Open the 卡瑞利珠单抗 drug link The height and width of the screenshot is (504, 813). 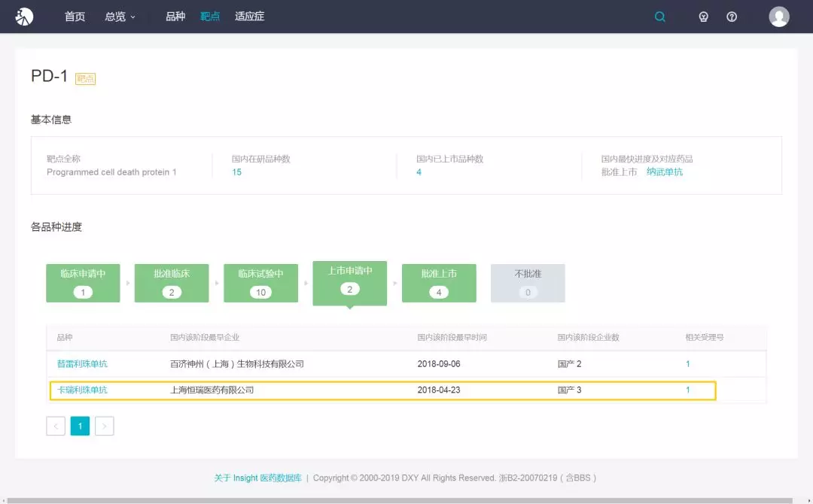[83, 390]
